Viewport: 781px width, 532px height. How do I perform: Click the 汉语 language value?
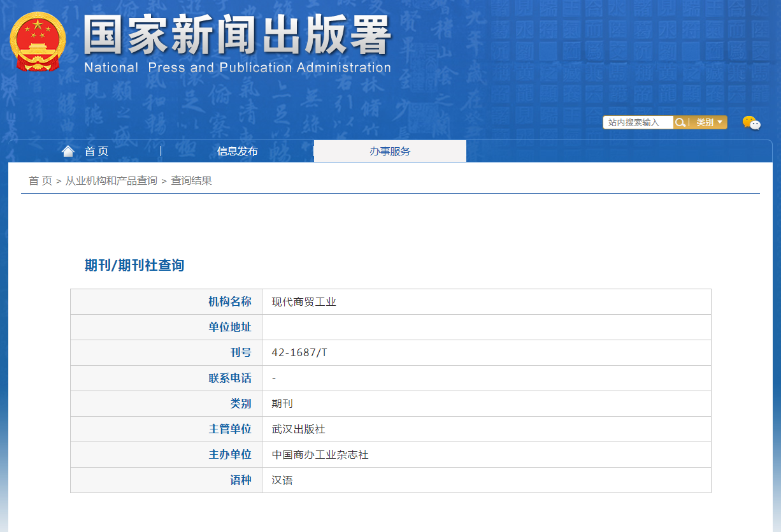pos(282,480)
